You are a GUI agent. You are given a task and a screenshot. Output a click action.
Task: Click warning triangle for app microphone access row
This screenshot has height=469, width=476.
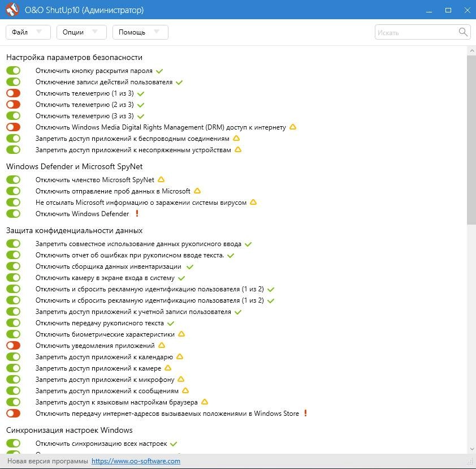[x=181, y=379]
